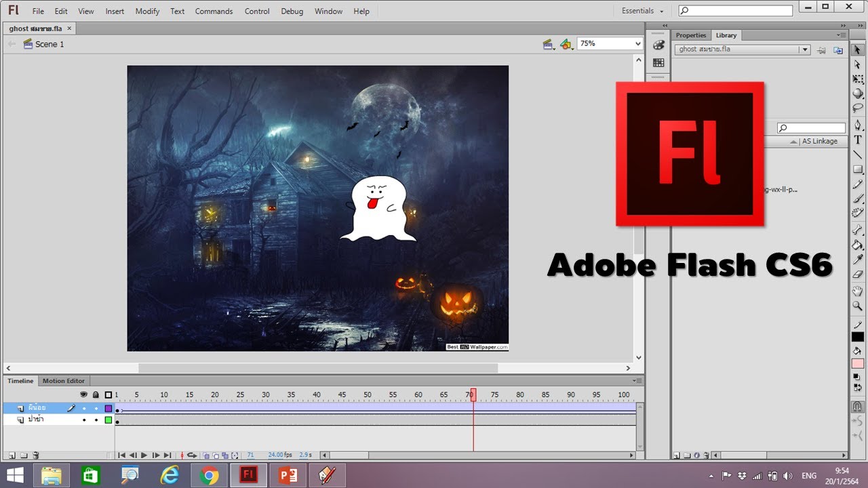Open the Library panel options menu
The image size is (868, 488).
point(841,35)
